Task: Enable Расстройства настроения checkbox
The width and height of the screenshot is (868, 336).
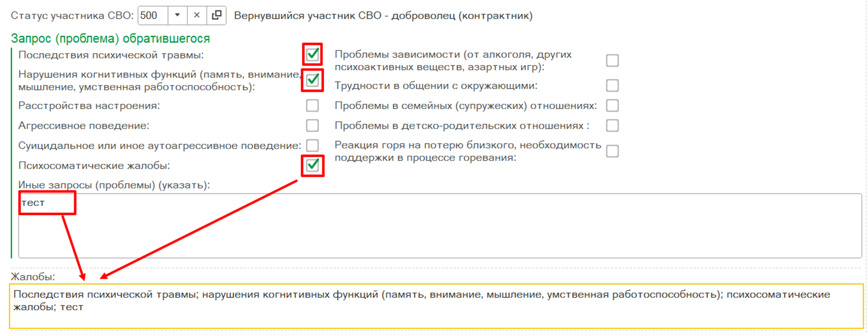Action: pyautogui.click(x=312, y=106)
